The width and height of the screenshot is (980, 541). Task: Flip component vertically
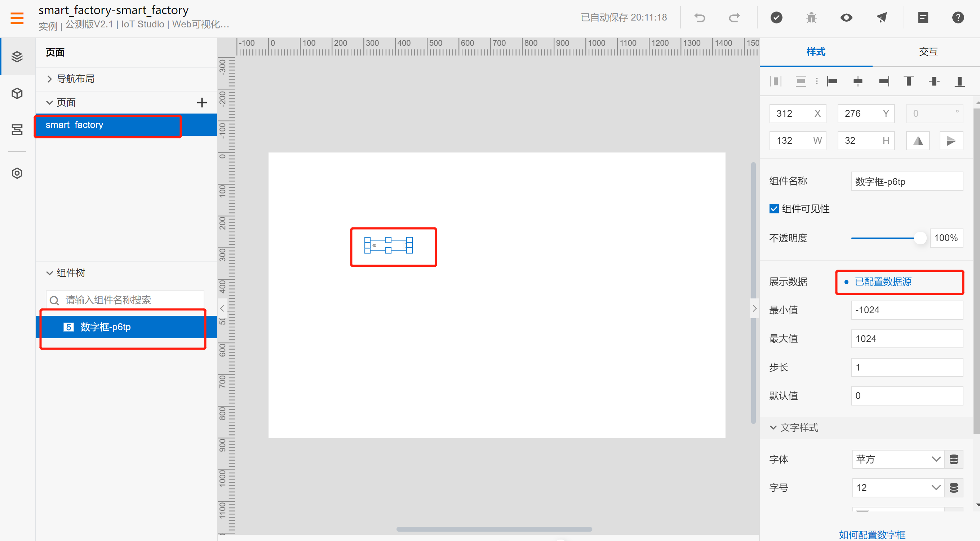(951, 141)
